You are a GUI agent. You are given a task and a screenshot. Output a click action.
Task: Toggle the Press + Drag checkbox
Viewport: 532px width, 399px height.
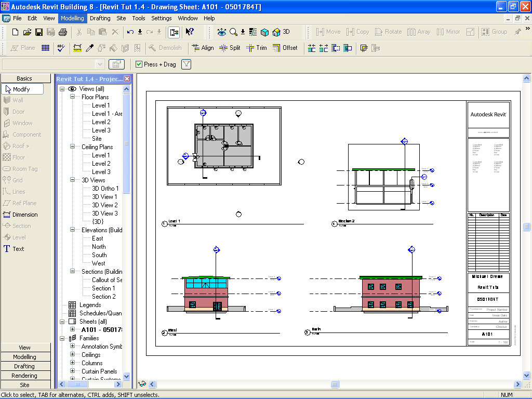point(139,64)
